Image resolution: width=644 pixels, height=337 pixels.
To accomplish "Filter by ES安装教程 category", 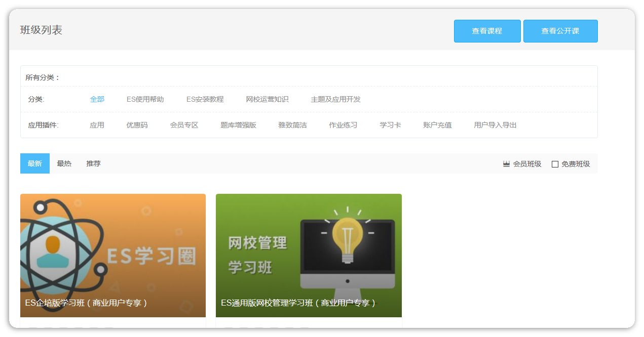I will click(205, 99).
